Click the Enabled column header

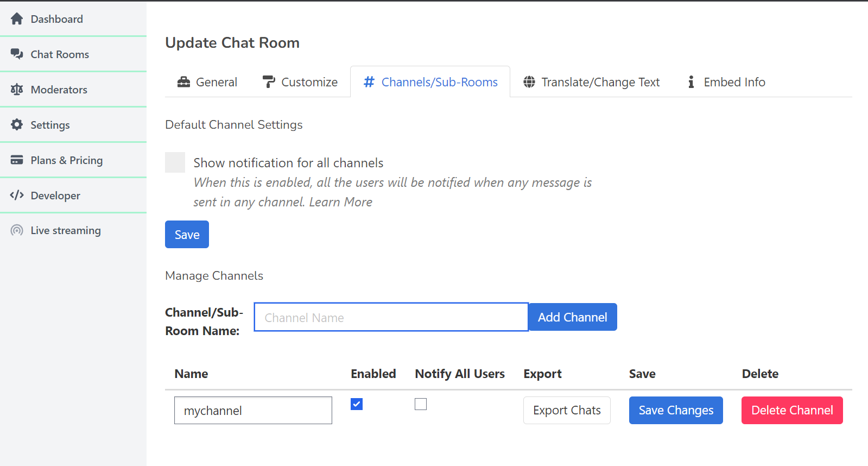pos(373,374)
